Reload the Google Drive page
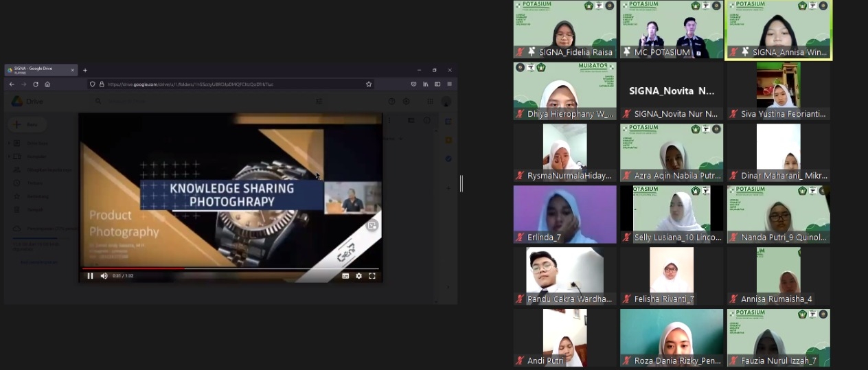This screenshot has height=370, width=868. click(x=36, y=84)
